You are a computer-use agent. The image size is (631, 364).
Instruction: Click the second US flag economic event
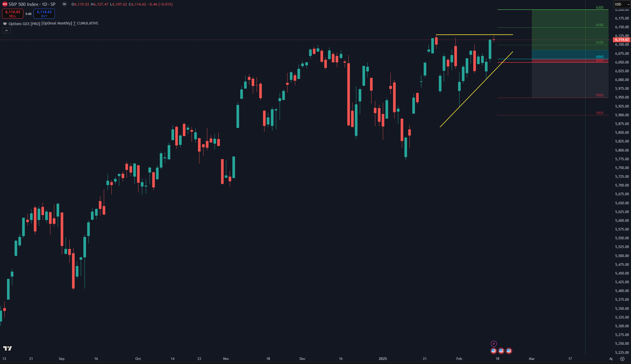pyautogui.click(x=501, y=351)
